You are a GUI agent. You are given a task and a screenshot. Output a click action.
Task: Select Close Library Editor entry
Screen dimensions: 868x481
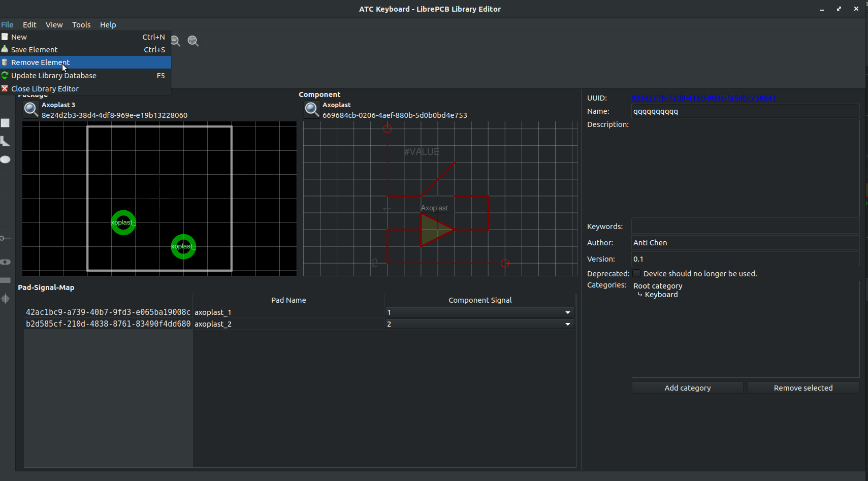(85, 89)
